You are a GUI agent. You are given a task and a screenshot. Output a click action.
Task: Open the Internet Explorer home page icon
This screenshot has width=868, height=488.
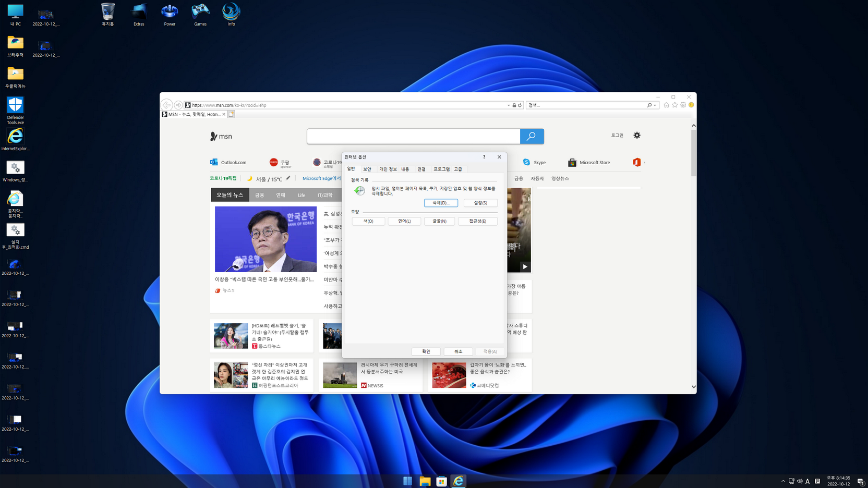coord(666,105)
